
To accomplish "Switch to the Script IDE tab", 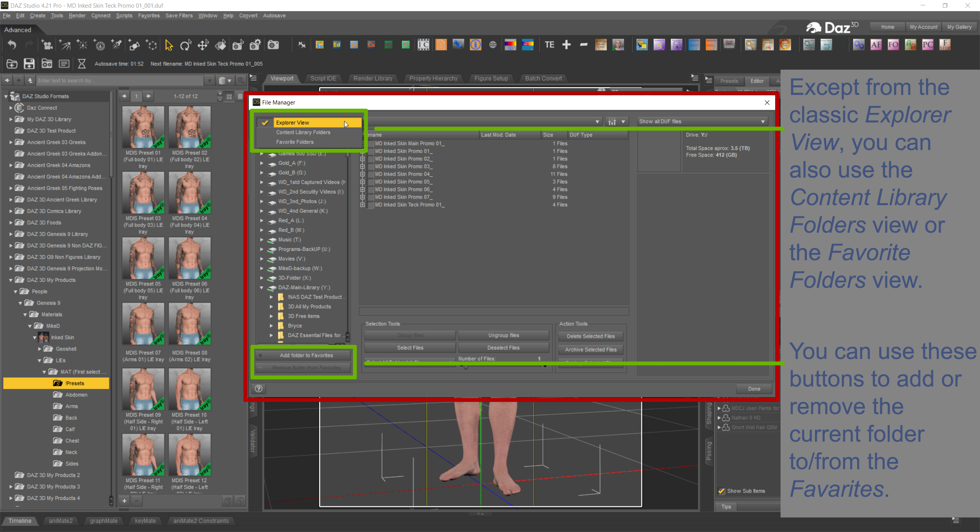I will (323, 78).
